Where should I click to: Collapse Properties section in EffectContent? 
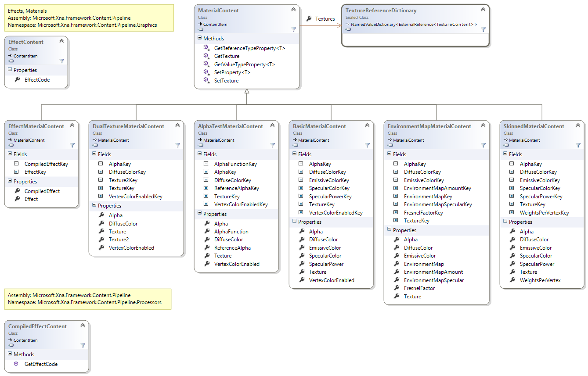pos(10,70)
